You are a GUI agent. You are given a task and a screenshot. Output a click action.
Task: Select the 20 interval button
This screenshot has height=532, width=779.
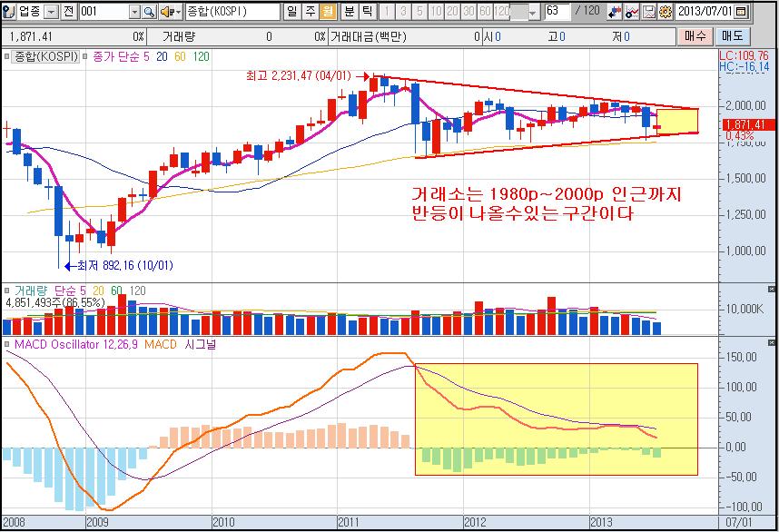click(x=452, y=12)
